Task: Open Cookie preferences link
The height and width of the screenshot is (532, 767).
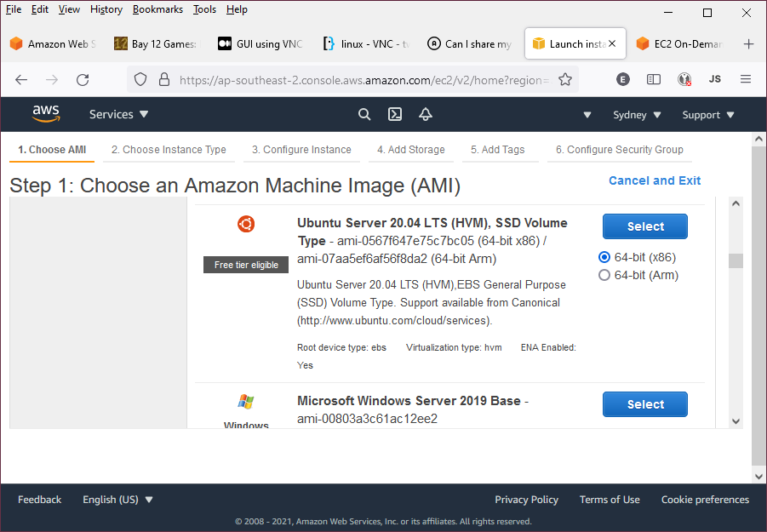Action: pos(705,500)
